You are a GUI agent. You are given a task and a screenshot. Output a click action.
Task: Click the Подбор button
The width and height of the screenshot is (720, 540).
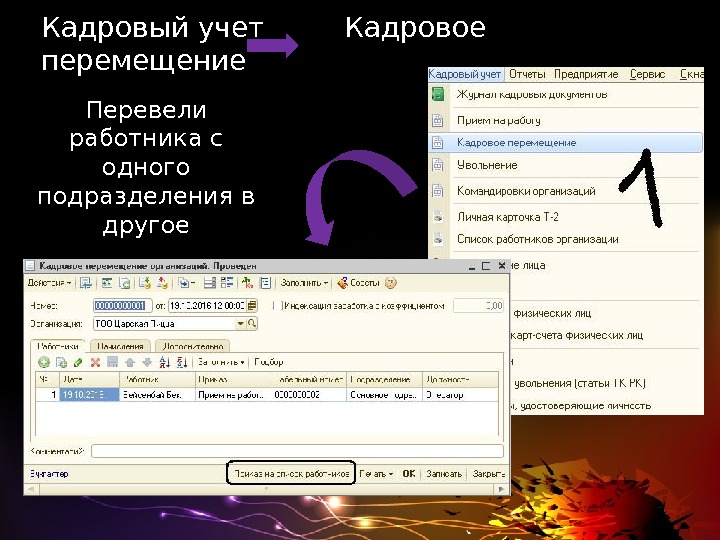click(269, 362)
